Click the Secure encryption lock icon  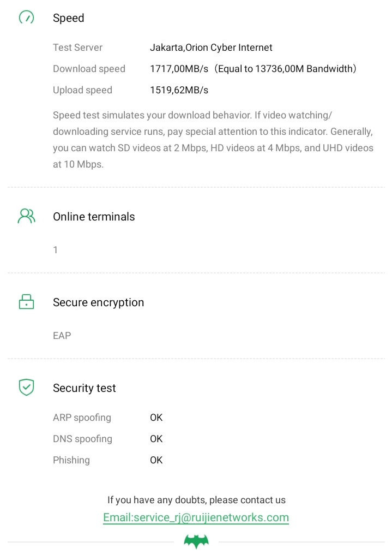click(26, 302)
